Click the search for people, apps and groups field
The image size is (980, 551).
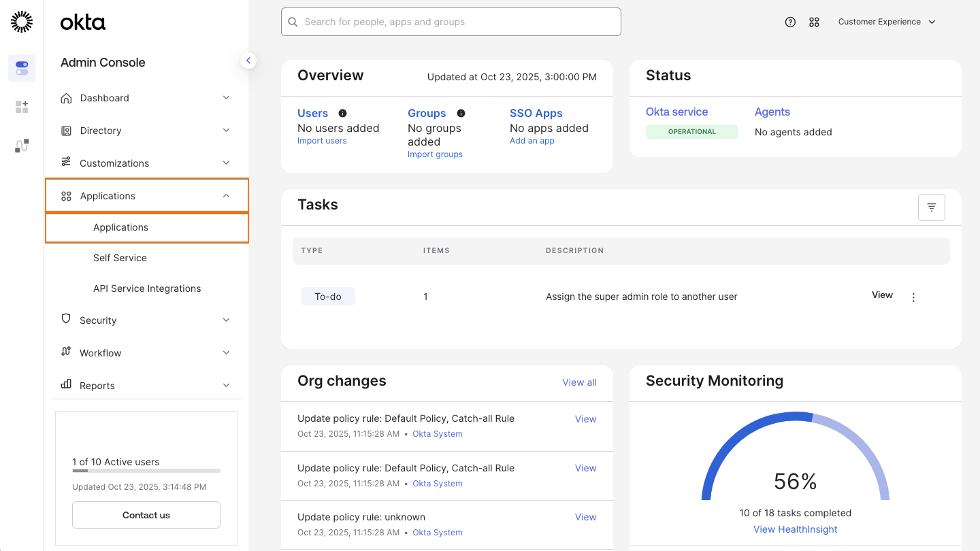pos(451,22)
